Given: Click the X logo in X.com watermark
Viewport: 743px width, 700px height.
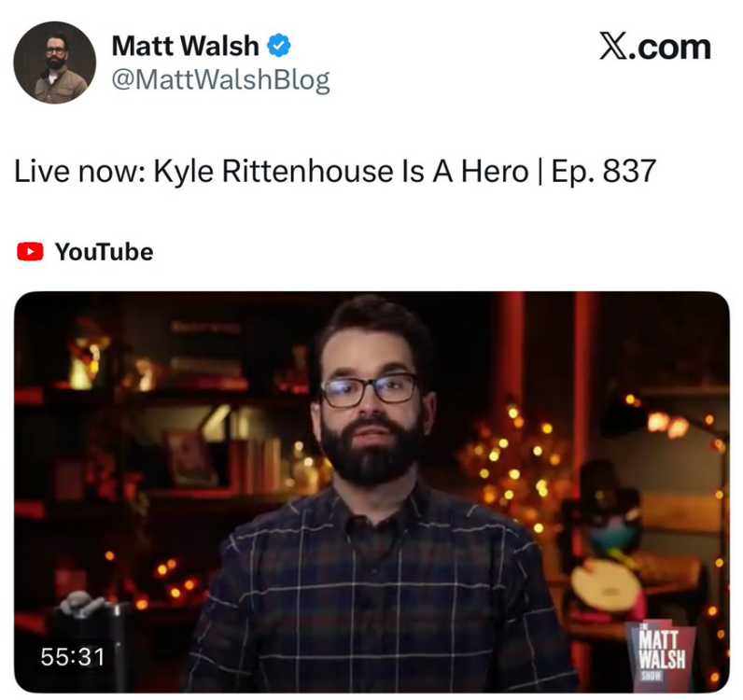Looking at the screenshot, I should [613, 47].
